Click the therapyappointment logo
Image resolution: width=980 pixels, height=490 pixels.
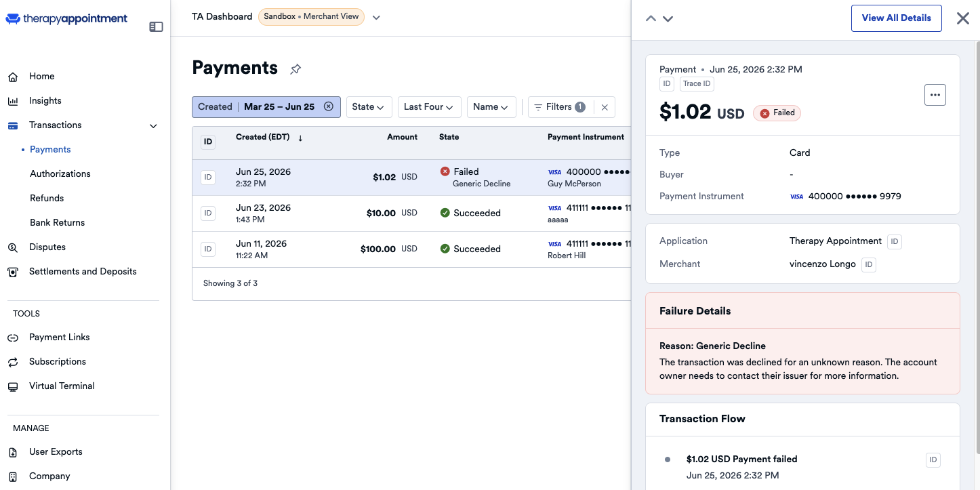[66, 19]
